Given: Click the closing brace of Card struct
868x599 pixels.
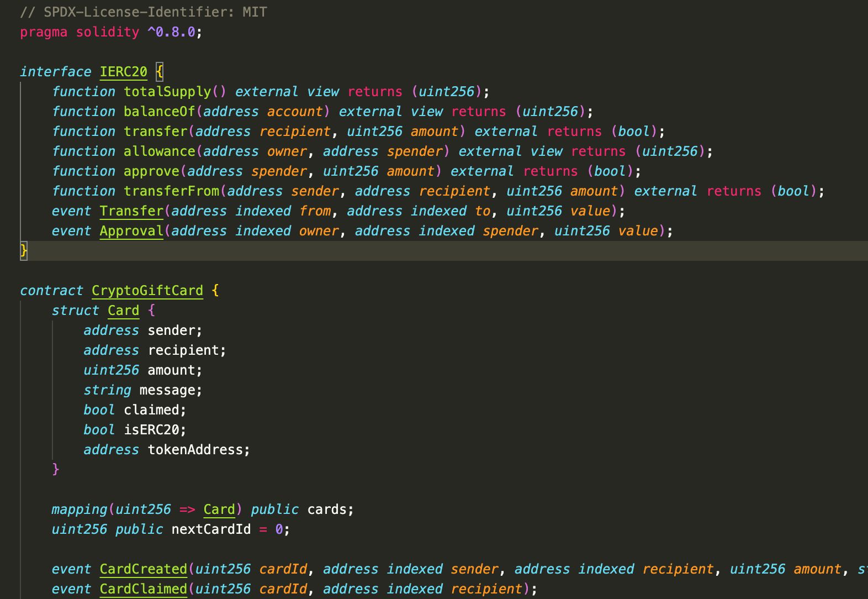Looking at the screenshot, I should 55,470.
